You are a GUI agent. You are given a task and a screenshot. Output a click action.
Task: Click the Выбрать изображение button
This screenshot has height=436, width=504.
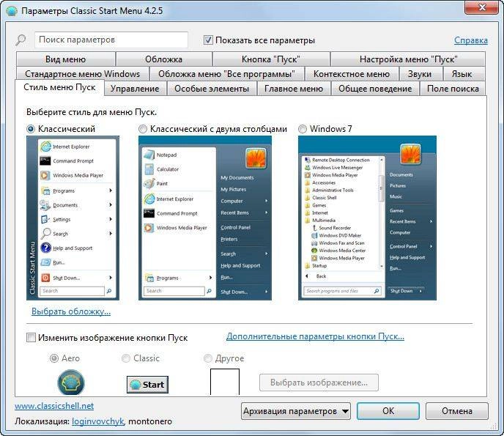click(x=319, y=383)
